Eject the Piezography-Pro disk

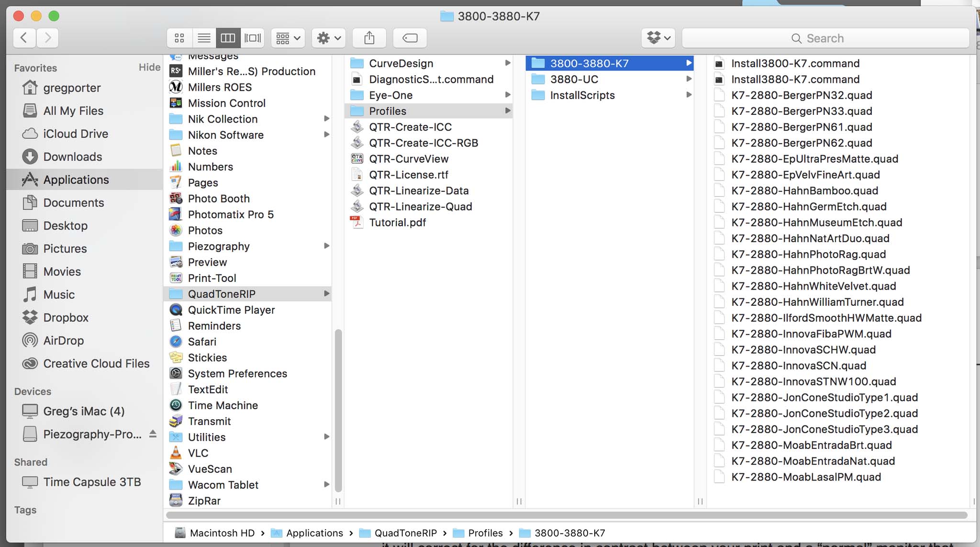pyautogui.click(x=153, y=434)
